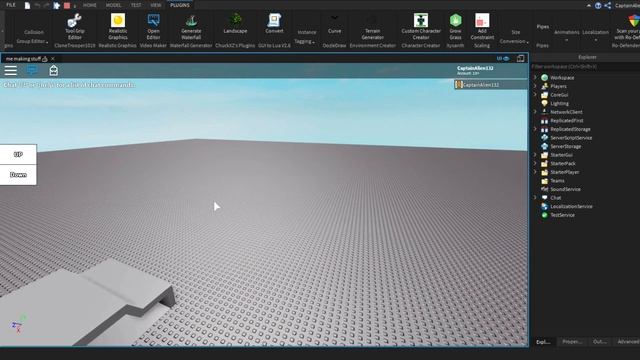Click the new file icon in quick access bar

coord(27,5)
